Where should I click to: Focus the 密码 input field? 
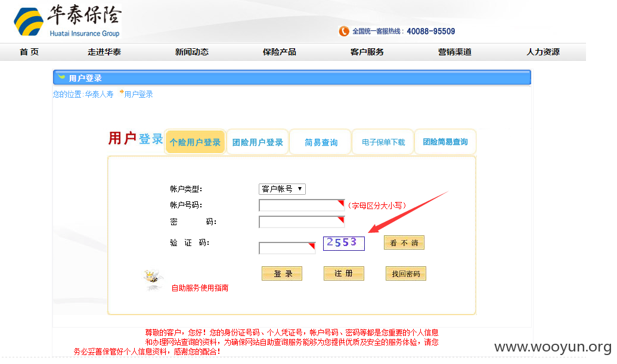tap(302, 222)
